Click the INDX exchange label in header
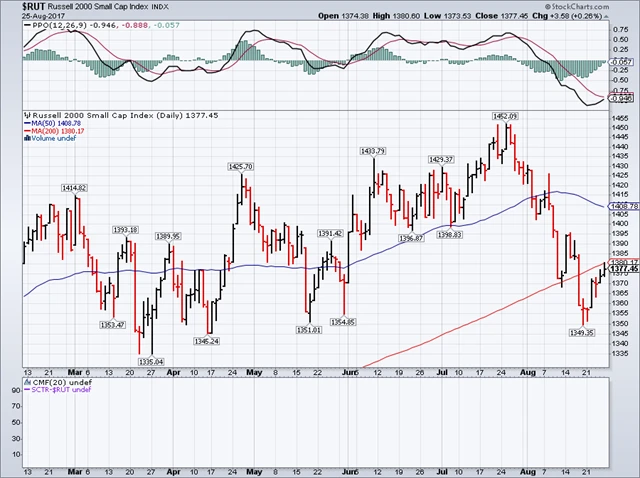 point(160,7)
